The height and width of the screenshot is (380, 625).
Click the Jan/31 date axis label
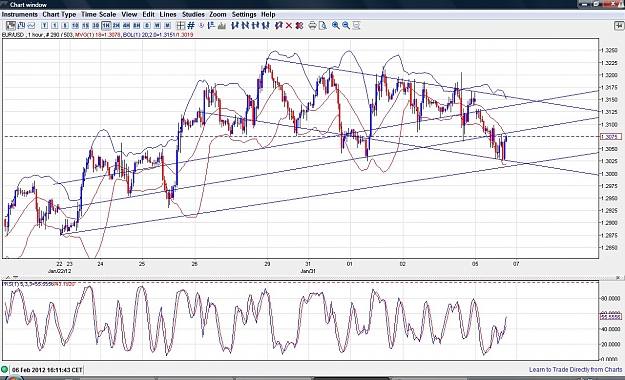[308, 271]
